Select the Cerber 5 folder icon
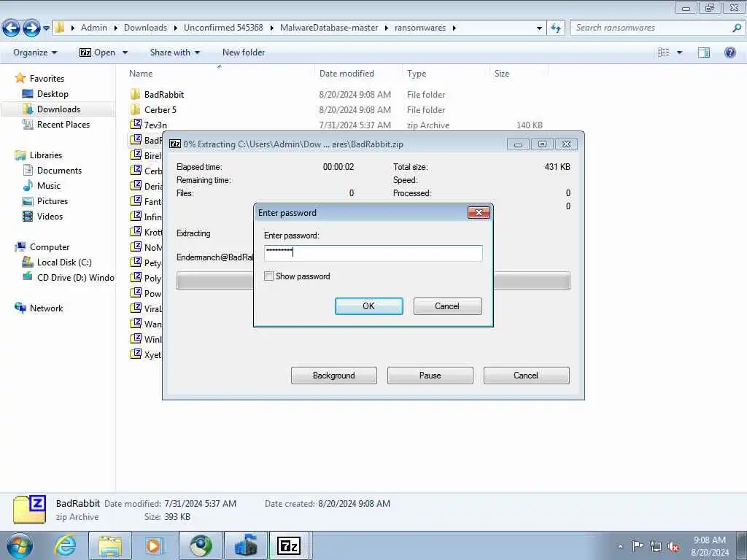Screen dimensions: 747x560 [135, 109]
